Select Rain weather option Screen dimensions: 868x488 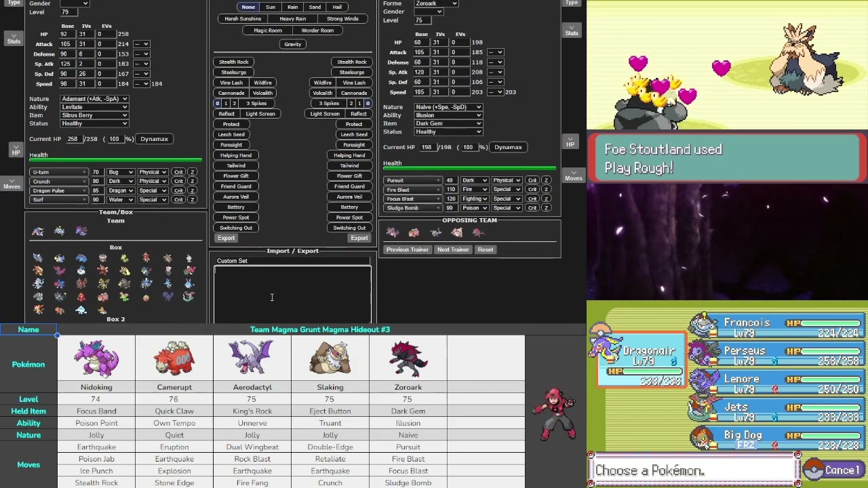292,7
